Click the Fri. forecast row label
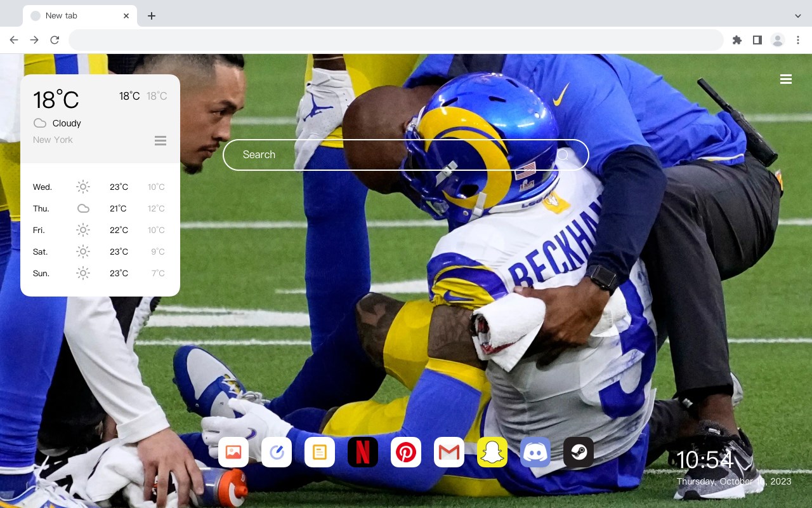The image size is (812, 508). coord(39,230)
